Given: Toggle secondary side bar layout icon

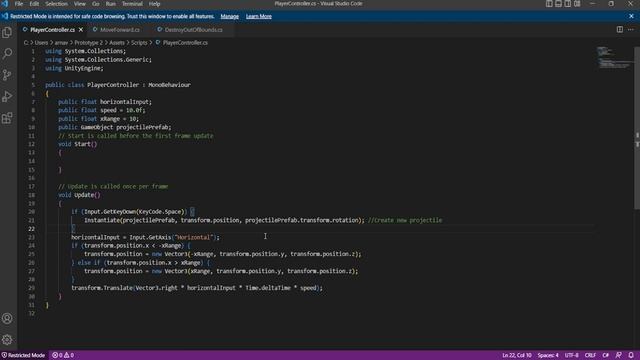Looking at the screenshot, I should (x=568, y=4).
